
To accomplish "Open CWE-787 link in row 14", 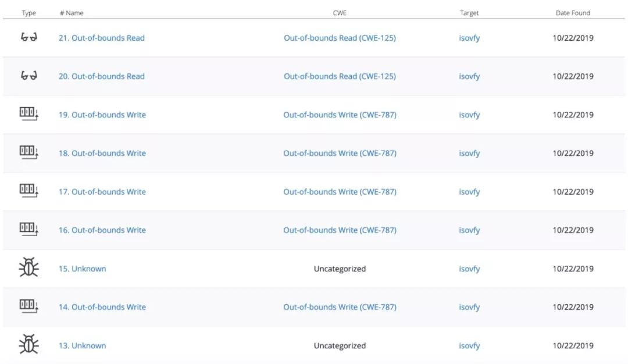I will (x=340, y=307).
